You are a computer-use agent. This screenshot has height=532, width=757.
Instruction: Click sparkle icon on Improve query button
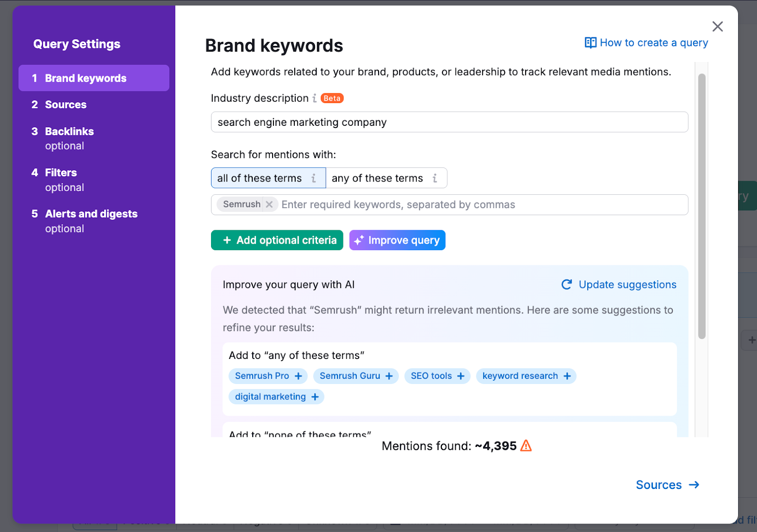359,240
